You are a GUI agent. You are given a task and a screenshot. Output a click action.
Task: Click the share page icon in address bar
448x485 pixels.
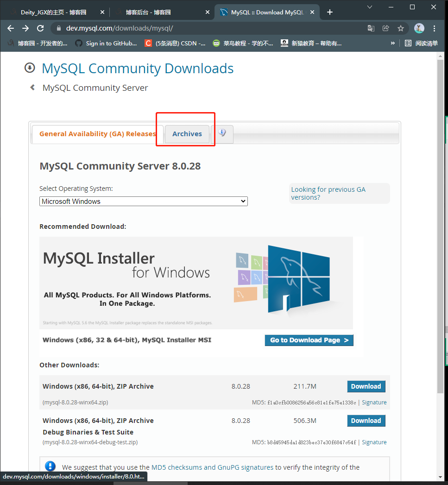(x=386, y=28)
